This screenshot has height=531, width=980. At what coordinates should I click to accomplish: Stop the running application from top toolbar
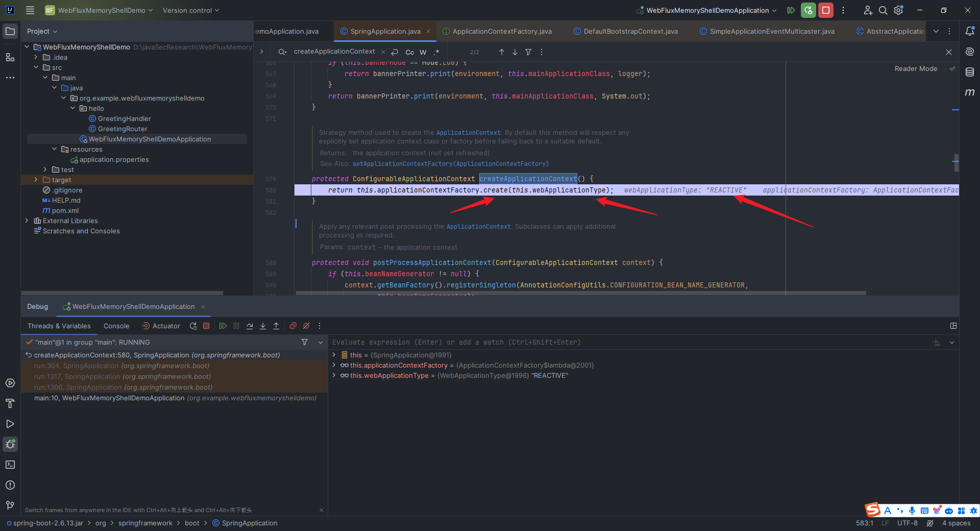[826, 10]
